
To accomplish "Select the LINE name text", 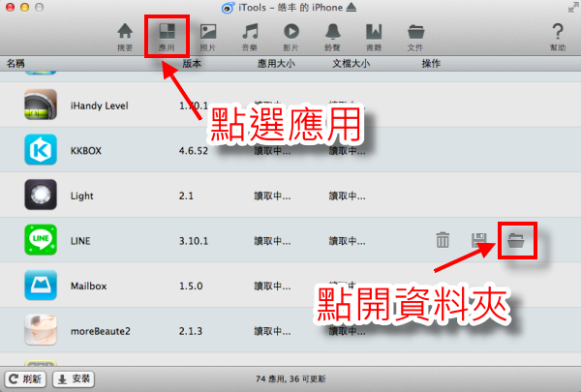I will click(80, 241).
